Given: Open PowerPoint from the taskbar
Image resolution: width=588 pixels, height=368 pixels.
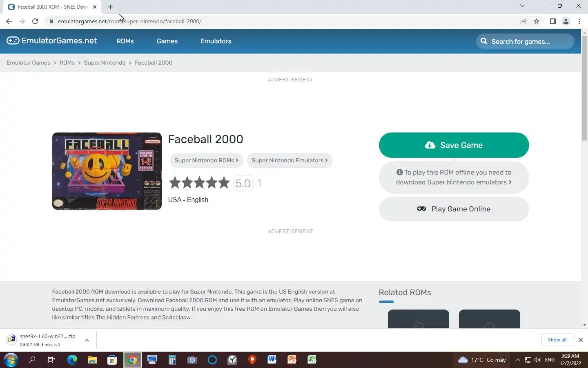Looking at the screenshot, I should pyautogui.click(x=292, y=360).
